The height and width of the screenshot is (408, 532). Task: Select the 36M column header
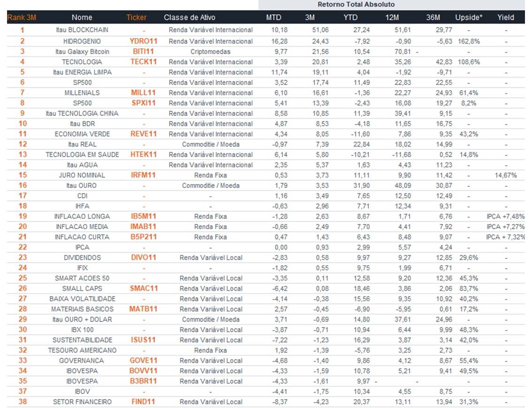tap(433, 17)
